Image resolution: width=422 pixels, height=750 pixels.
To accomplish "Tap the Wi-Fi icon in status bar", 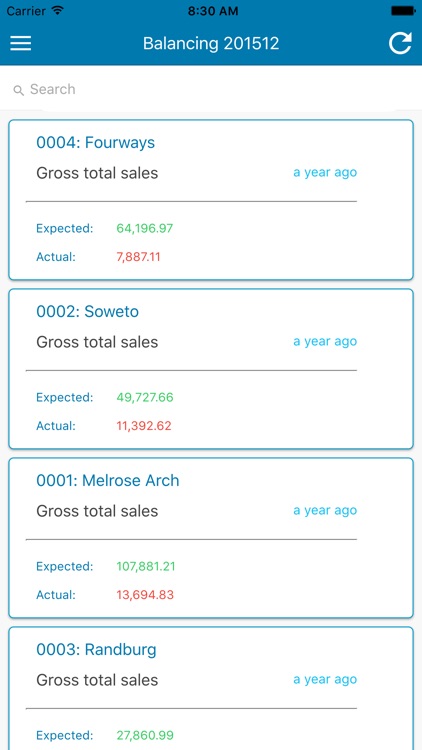I will pos(57,11).
